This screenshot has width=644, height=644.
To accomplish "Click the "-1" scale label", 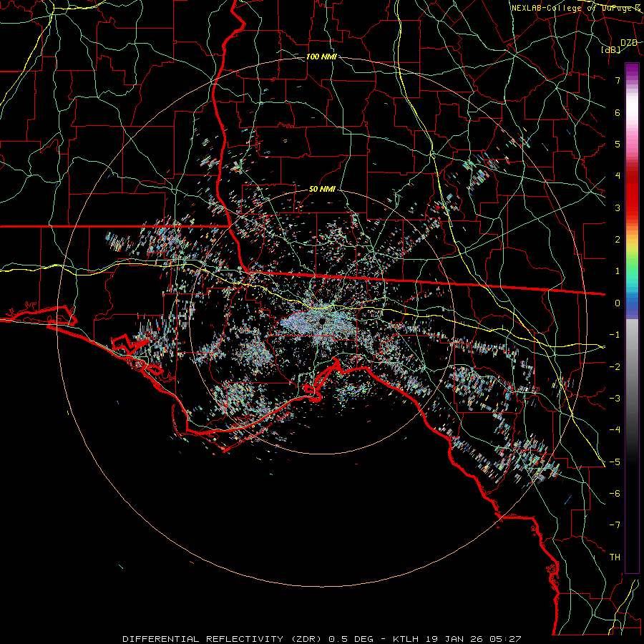I will click(x=615, y=335).
